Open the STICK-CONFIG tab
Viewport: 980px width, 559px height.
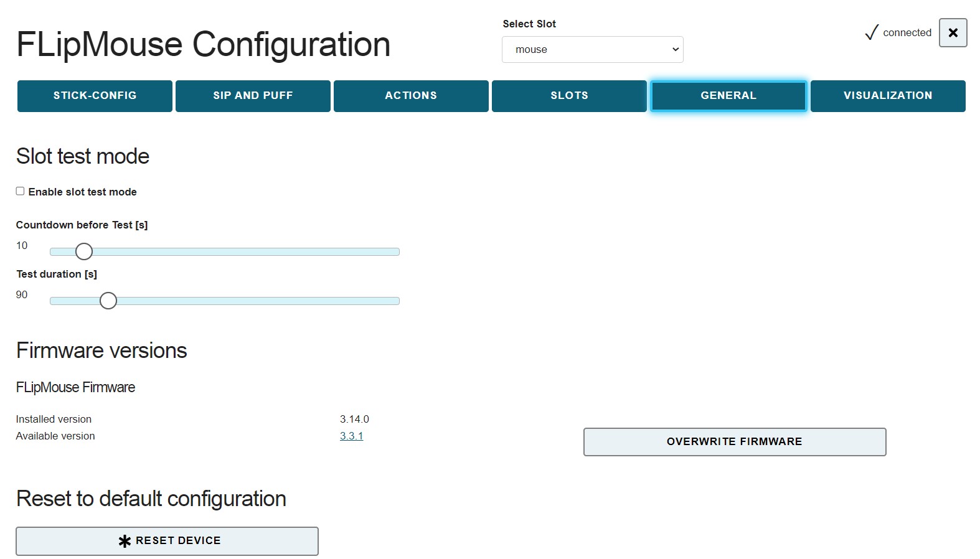tap(95, 96)
